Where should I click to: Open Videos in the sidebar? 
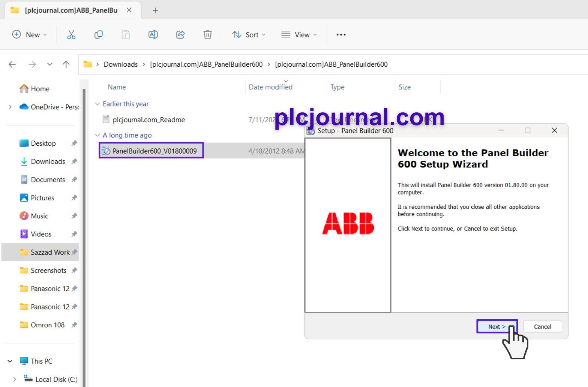pyautogui.click(x=41, y=234)
